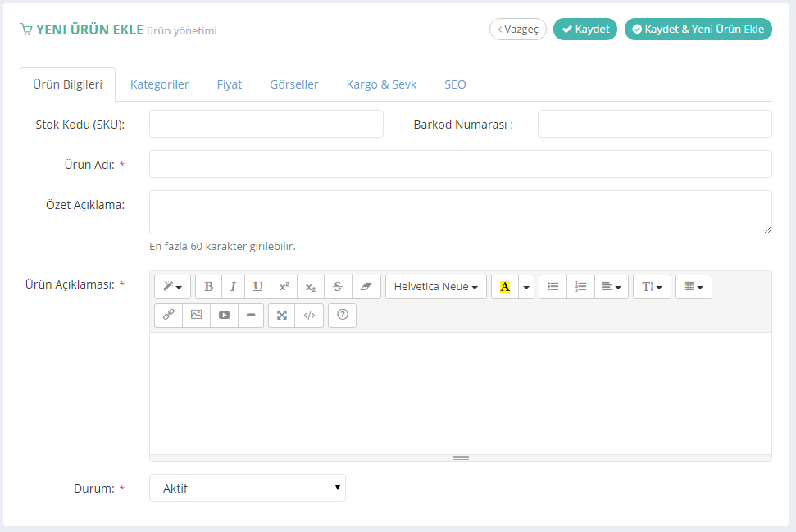Focus the Ürün Adı input field
The image size is (796, 532).
click(x=460, y=164)
